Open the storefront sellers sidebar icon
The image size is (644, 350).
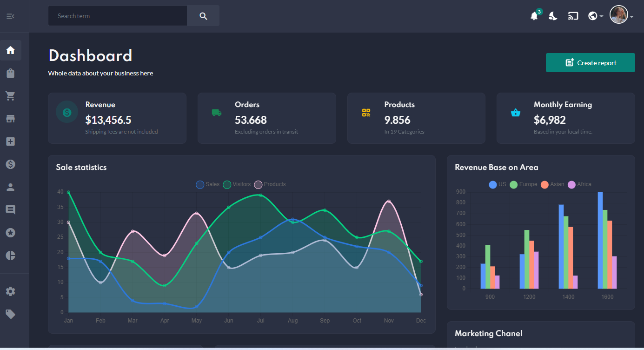[x=11, y=119]
